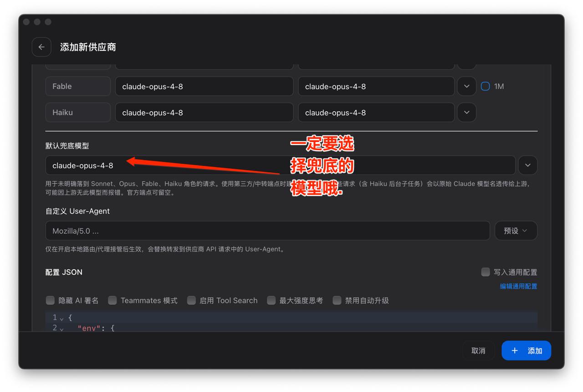Check the 启用 Tool Search option
Viewport: 583px width, 392px height.
[x=191, y=300]
